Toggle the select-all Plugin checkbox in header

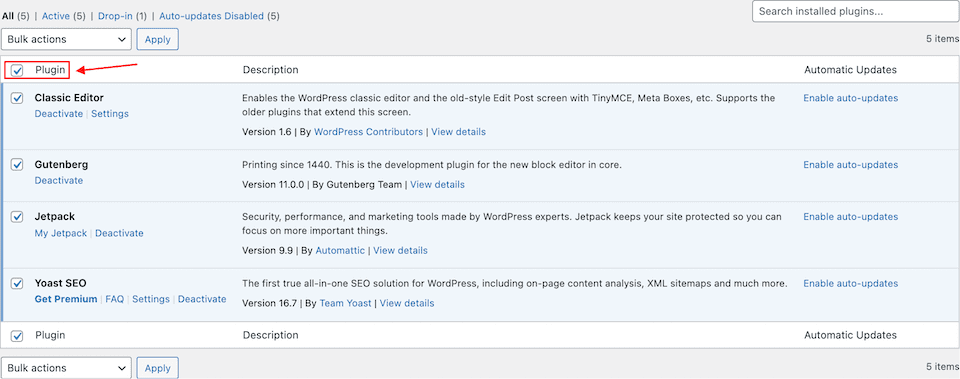pyautogui.click(x=17, y=70)
